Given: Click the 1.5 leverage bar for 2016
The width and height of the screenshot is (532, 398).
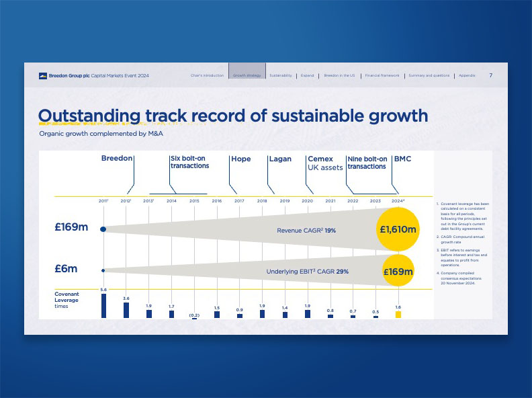Looking at the screenshot, I should pos(217,315).
